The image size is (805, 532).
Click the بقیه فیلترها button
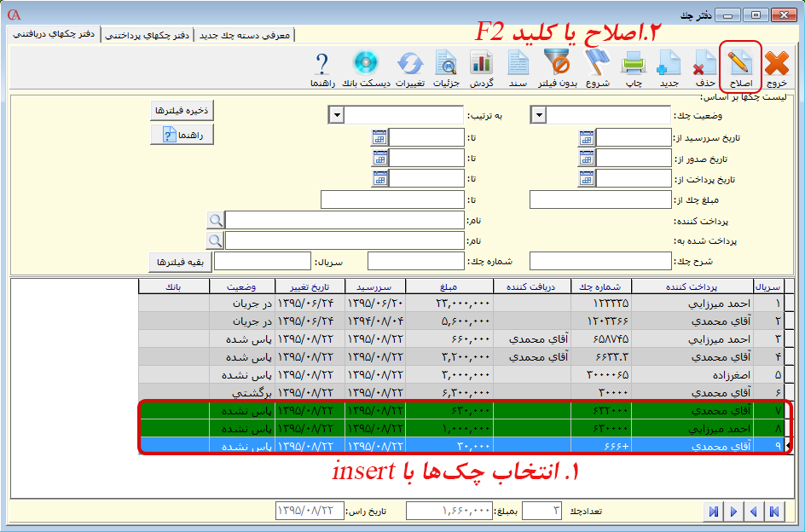point(179,261)
